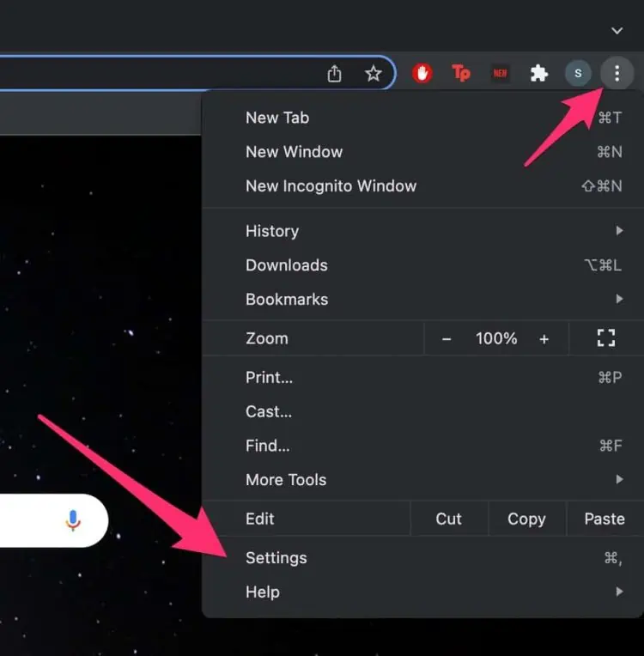Viewport: 644px width, 656px height.
Task: Select New Tab from the menu
Action: pyautogui.click(x=422, y=118)
